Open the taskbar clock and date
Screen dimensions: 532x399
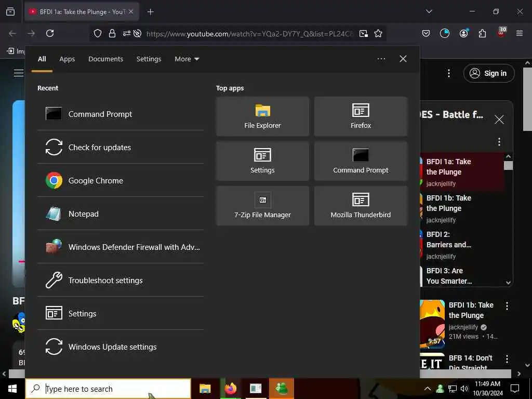coord(487,389)
